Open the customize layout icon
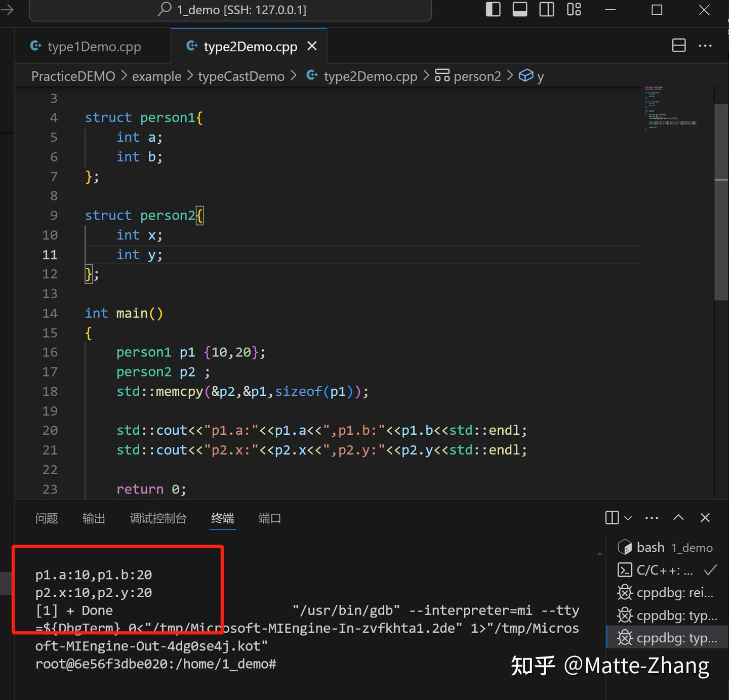 coord(574,9)
